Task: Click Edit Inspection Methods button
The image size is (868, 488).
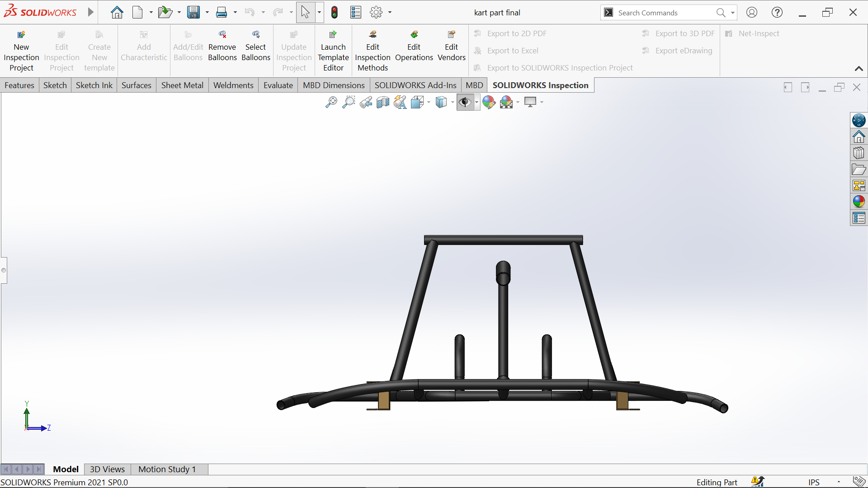Action: [x=373, y=51]
